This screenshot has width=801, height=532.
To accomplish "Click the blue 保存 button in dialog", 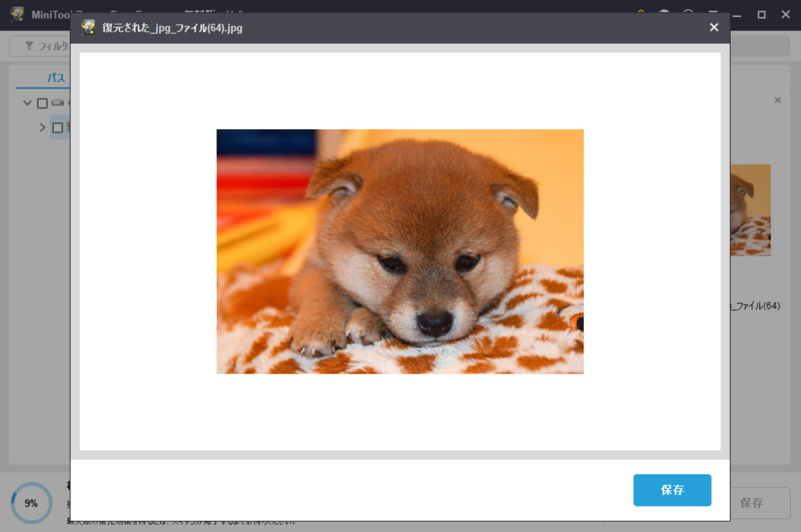I will [x=672, y=490].
